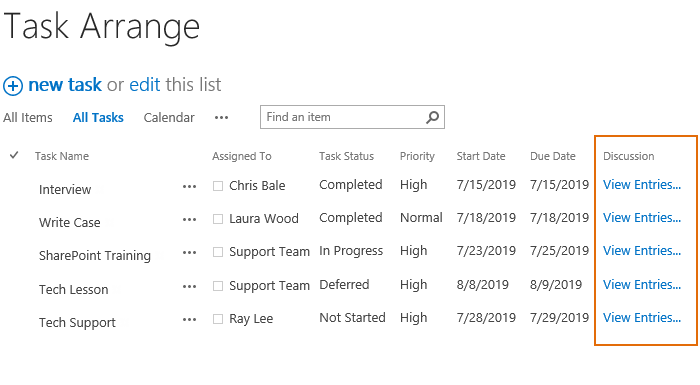The image size is (700, 385).
Task: Open ellipsis menu for Write Case task
Action: tap(189, 220)
